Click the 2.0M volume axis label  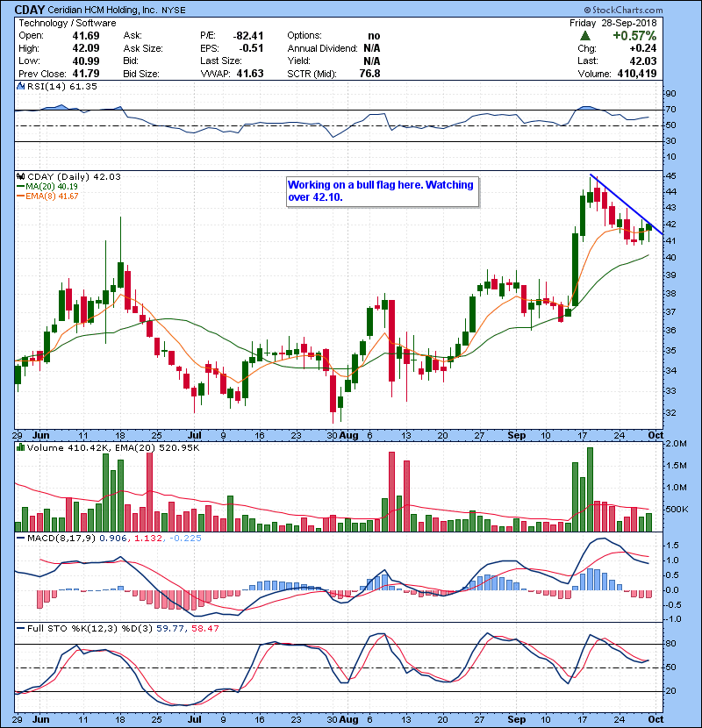pyautogui.click(x=677, y=444)
